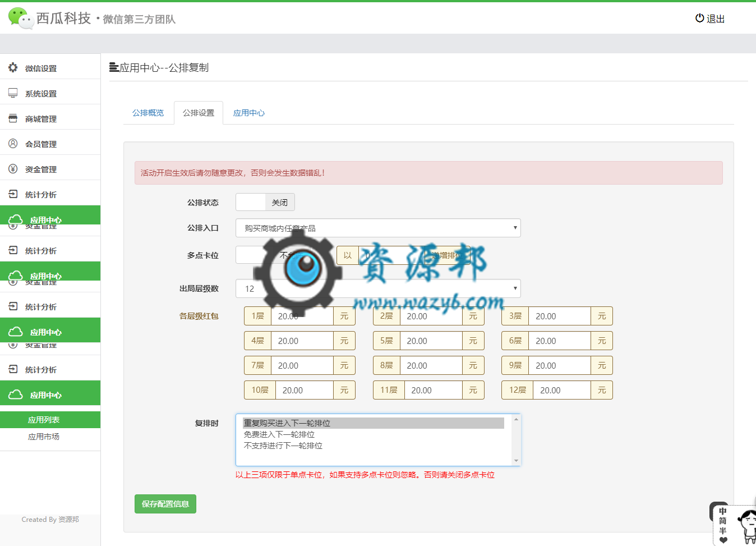Toggle the 公排状态 switch
Image resolution: width=756 pixels, height=546 pixels.
[x=265, y=202]
